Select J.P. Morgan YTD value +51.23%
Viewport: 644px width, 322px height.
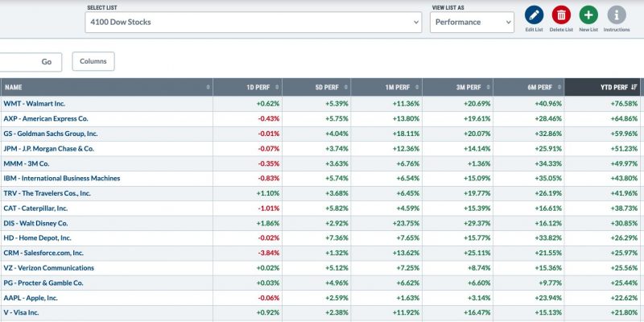tap(623, 149)
